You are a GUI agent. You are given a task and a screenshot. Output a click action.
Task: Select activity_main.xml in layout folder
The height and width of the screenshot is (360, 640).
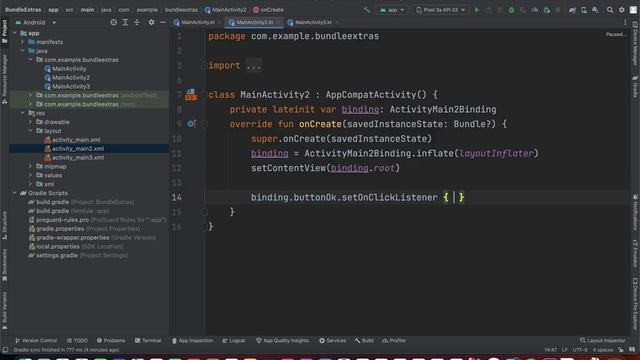tap(76, 140)
